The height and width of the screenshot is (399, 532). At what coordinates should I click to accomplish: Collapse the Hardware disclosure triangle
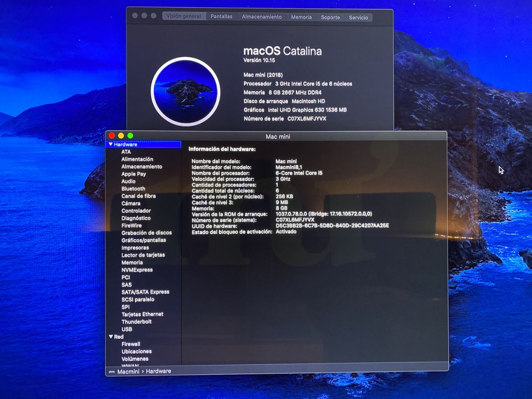coord(110,144)
